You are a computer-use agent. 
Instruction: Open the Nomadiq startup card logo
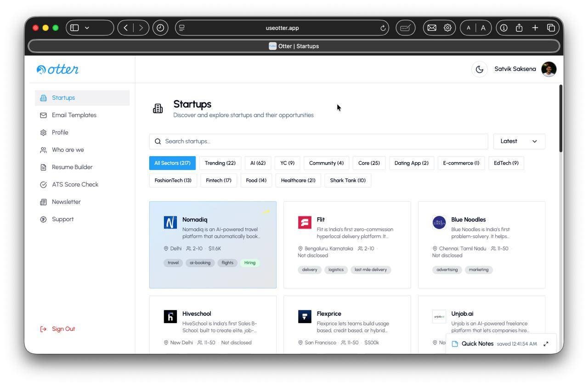pos(170,223)
